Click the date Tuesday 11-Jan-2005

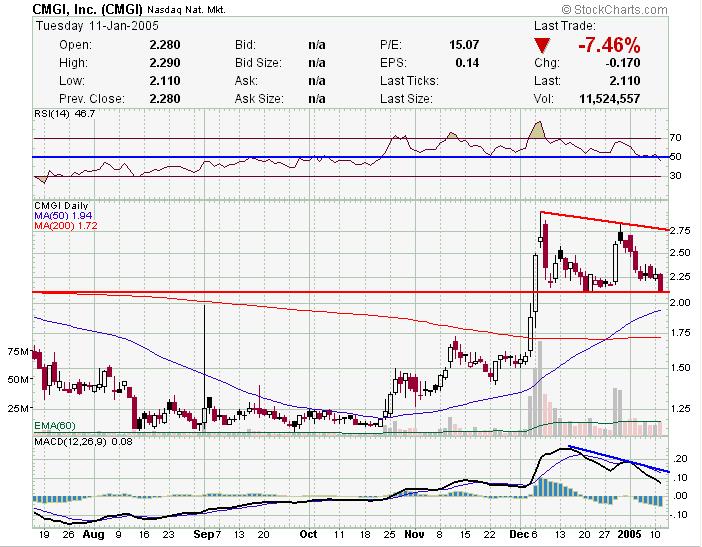(97, 26)
